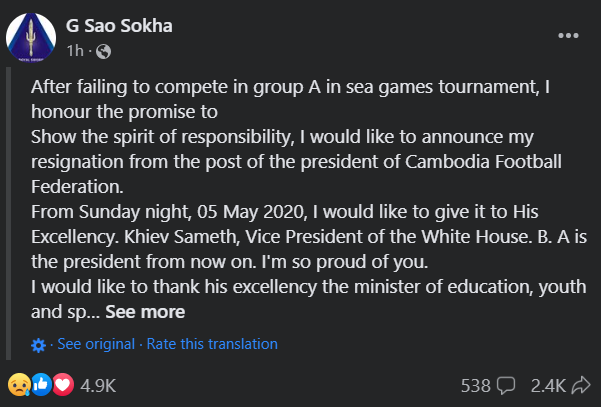Open G Sao Sokha profile picture
The height and width of the screenshot is (407, 601).
click(31, 38)
